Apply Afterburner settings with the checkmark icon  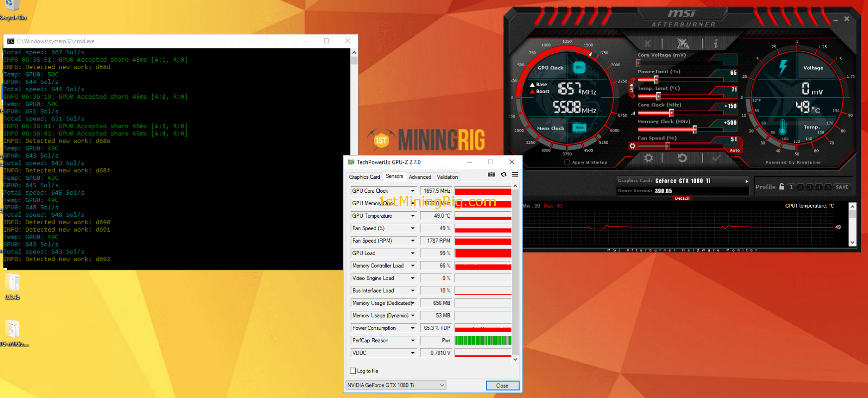716,158
